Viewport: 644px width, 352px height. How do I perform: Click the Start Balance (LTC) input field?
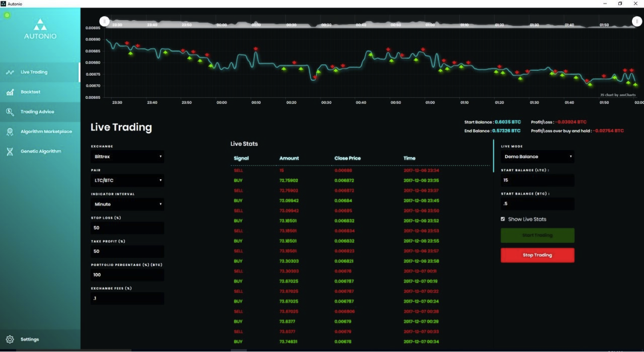click(537, 180)
